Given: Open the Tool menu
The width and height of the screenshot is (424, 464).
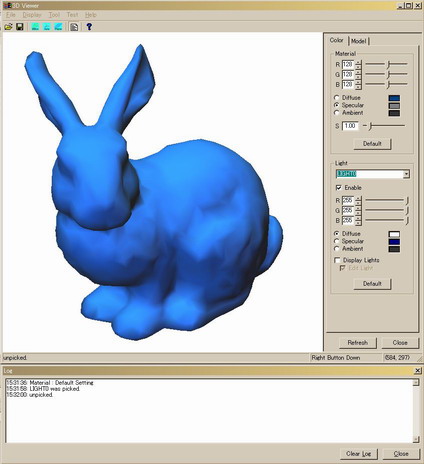Looking at the screenshot, I should (x=54, y=15).
